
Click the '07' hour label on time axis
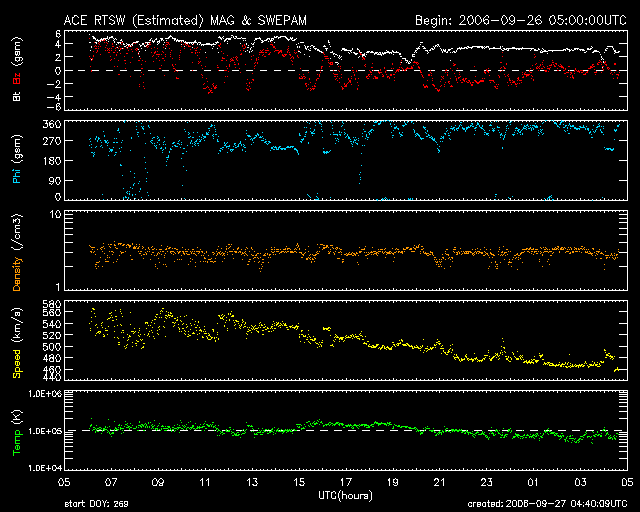111,482
